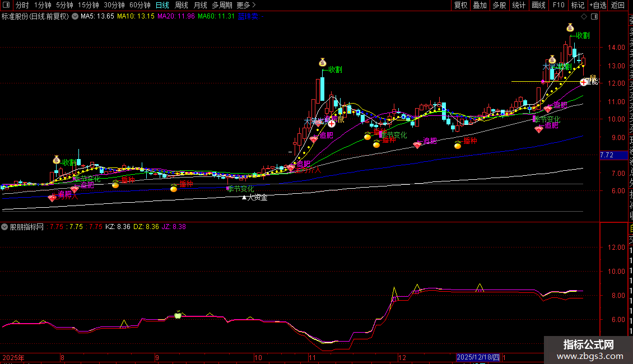Click the MA20: 11.96 value
The height and width of the screenshot is (364, 633).
(x=176, y=17)
